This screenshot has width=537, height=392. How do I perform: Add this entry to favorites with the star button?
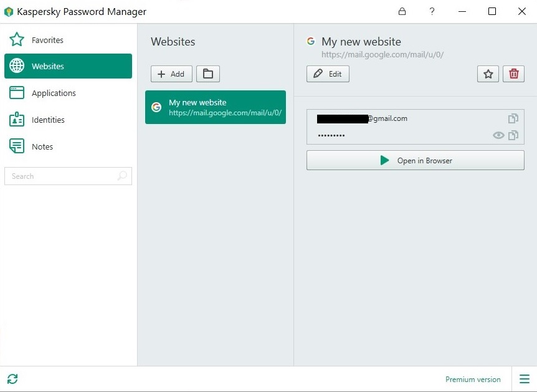(488, 74)
